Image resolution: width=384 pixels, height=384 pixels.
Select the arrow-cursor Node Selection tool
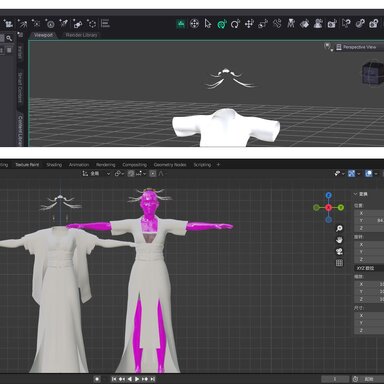[208, 24]
